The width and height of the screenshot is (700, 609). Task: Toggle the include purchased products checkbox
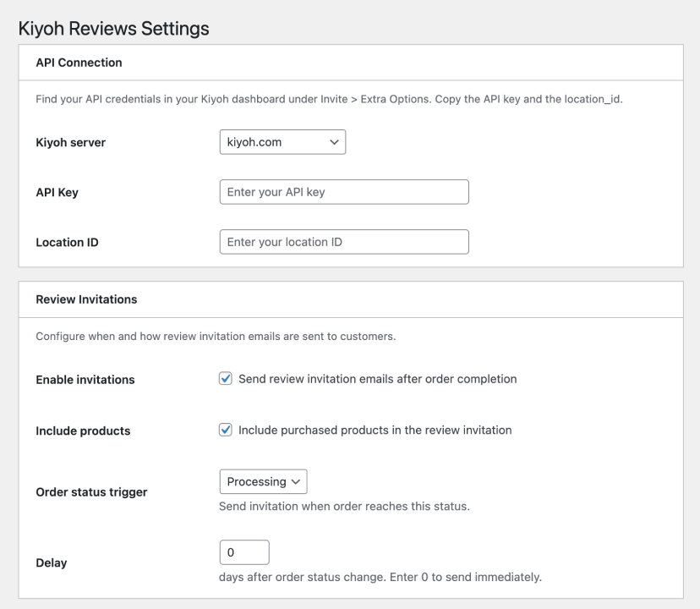[x=226, y=430]
